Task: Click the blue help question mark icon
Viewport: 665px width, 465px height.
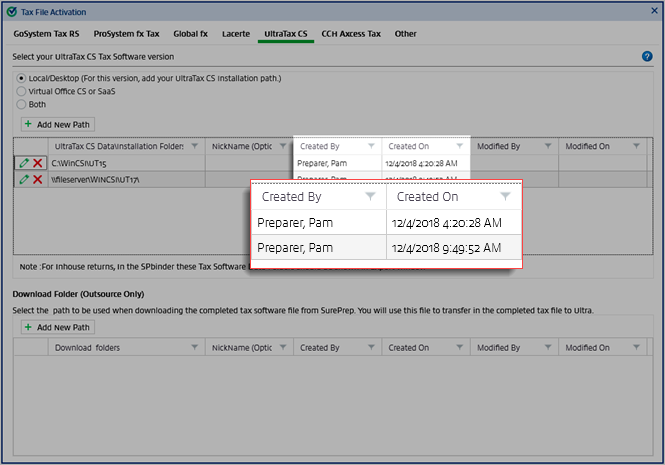Action: 647,57
